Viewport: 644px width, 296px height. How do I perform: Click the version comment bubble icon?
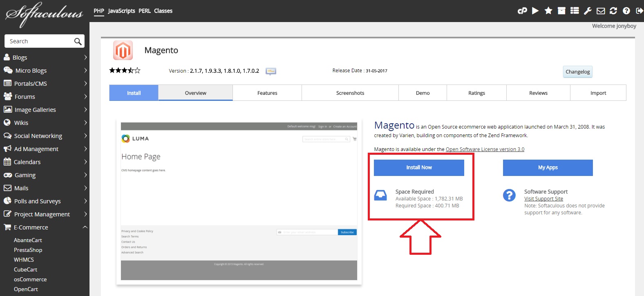click(x=271, y=71)
